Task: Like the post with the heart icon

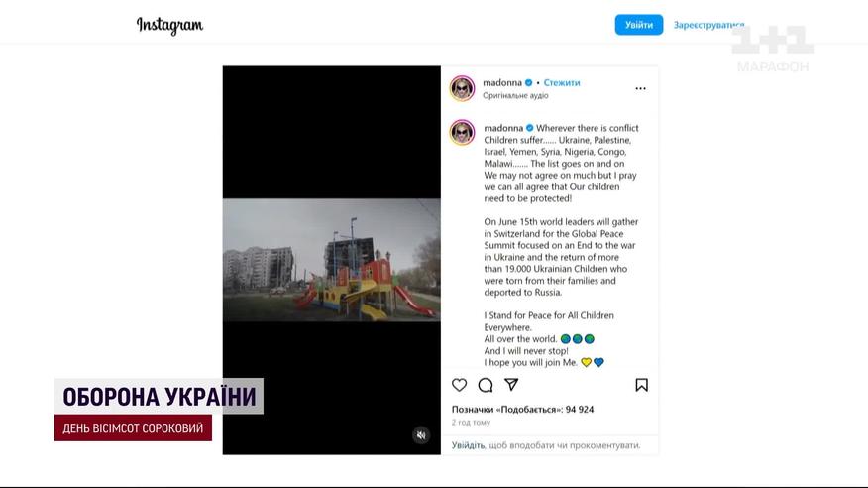Action: pos(459,385)
